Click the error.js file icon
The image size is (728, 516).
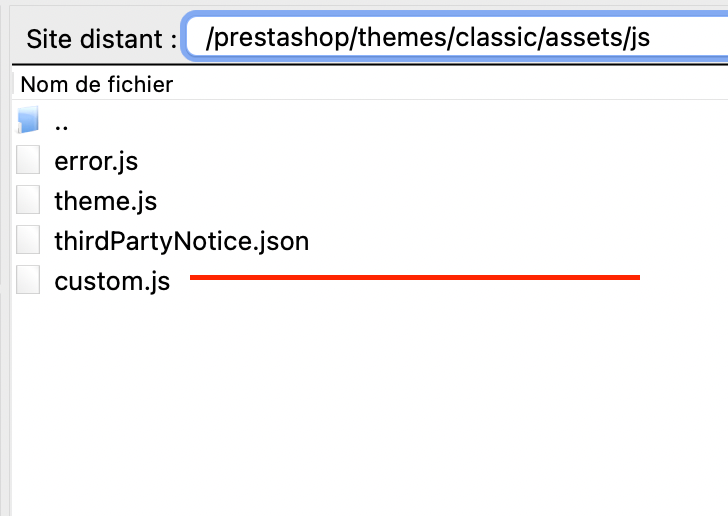tap(28, 161)
